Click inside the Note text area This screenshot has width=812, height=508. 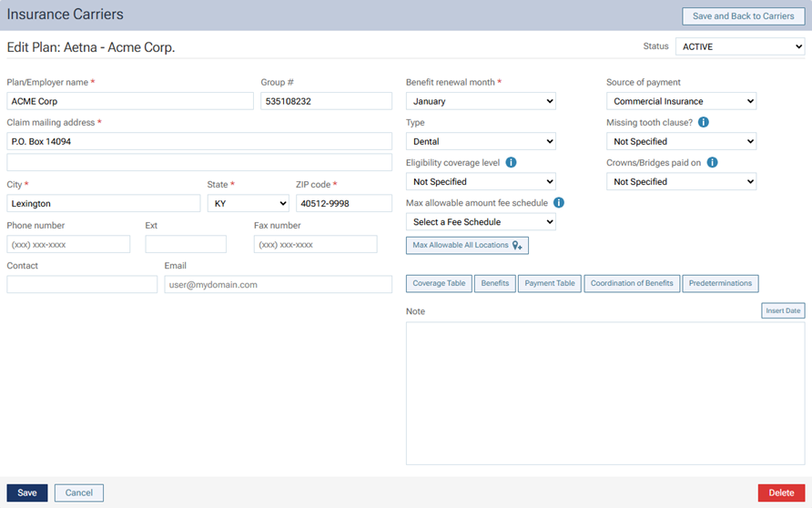tap(605, 393)
